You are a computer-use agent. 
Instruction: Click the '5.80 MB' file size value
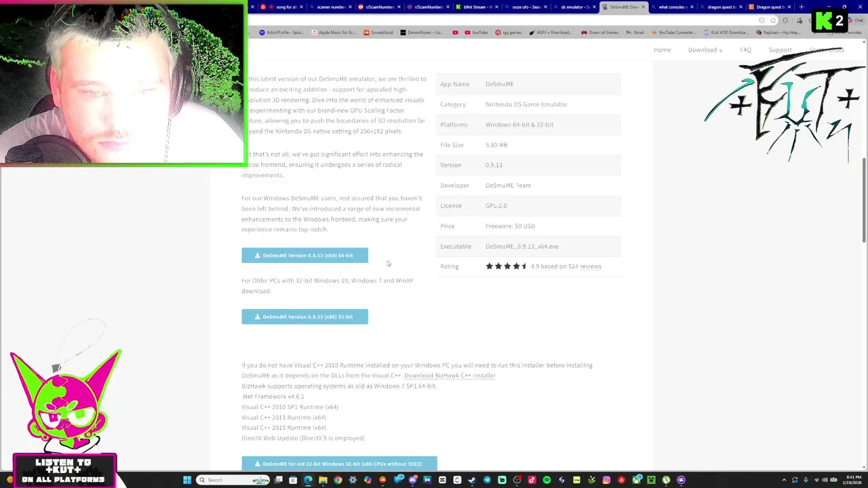pos(496,145)
